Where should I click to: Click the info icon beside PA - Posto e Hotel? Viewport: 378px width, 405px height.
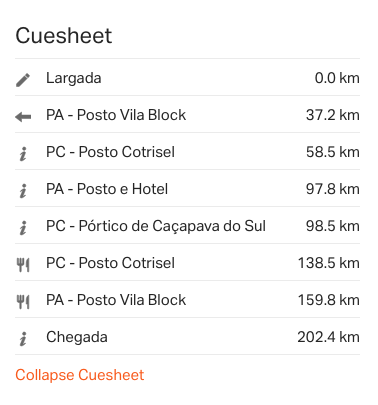pos(23,191)
